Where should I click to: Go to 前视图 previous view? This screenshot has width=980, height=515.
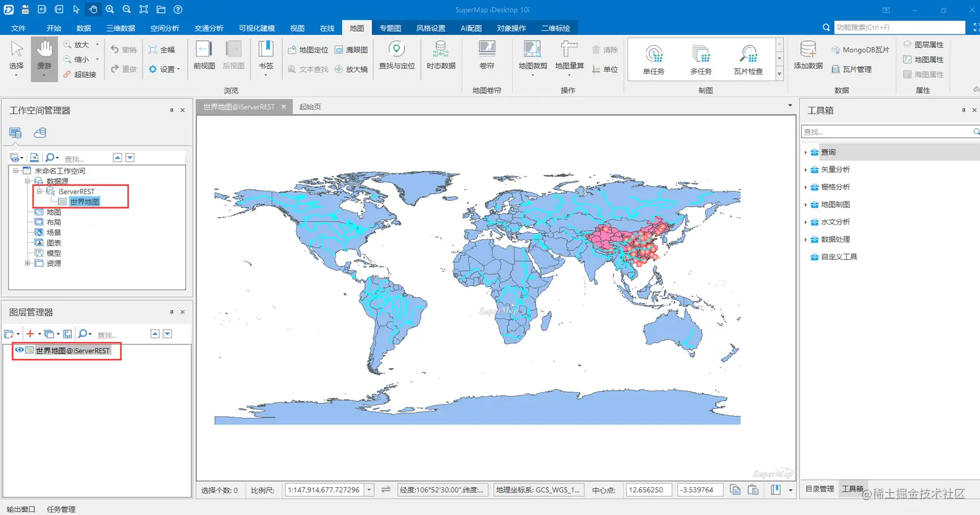click(x=204, y=55)
